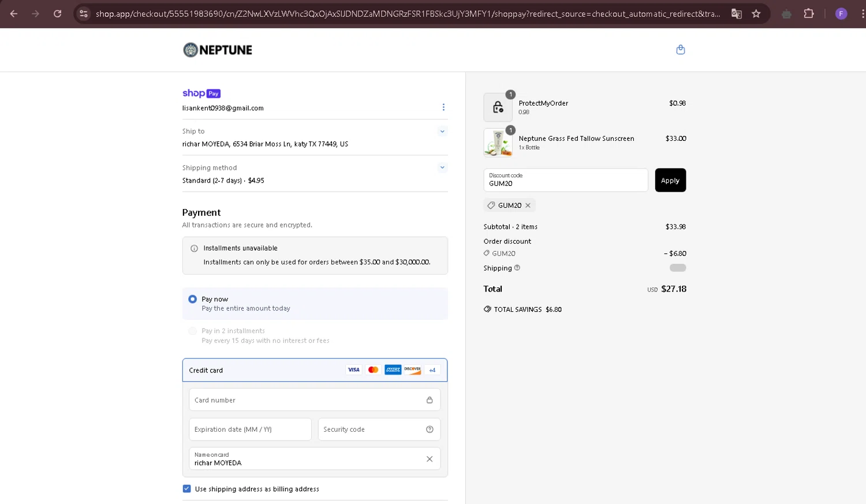Focus the Expiration date field
866x504 pixels.
coord(250,430)
